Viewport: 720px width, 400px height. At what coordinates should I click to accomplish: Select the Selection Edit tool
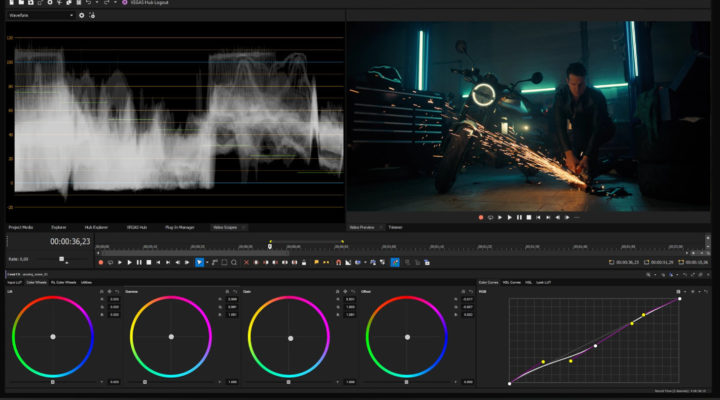(x=225, y=263)
